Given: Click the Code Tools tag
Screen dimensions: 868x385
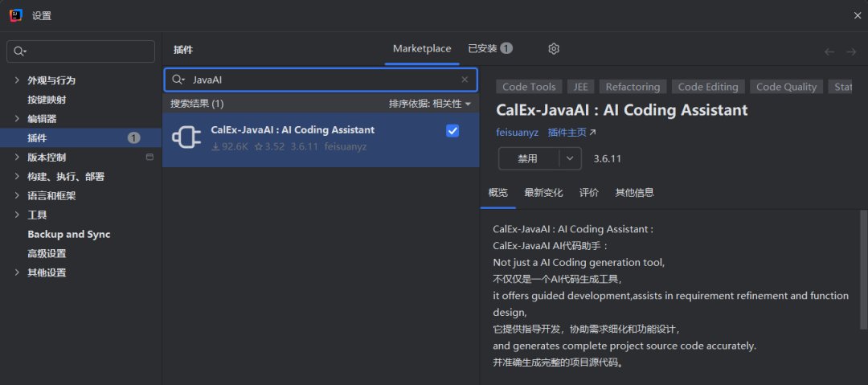Looking at the screenshot, I should [x=529, y=87].
